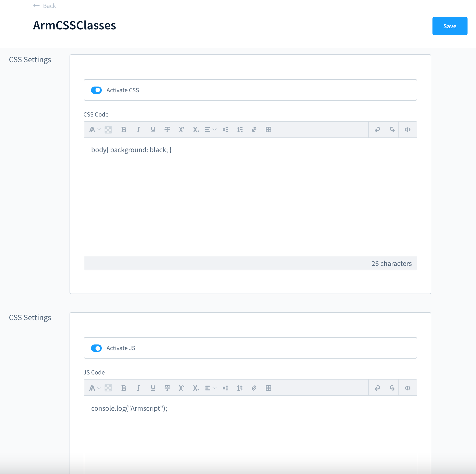Open text color picker in JS editor
The height and width of the screenshot is (474, 476).
pos(108,388)
